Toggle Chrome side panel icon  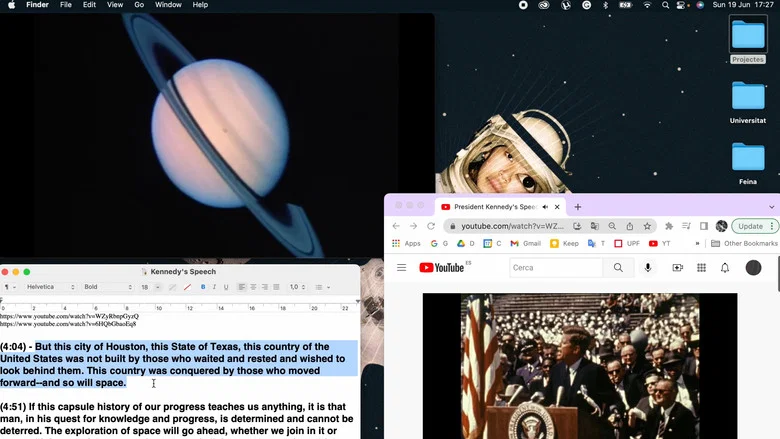click(703, 226)
